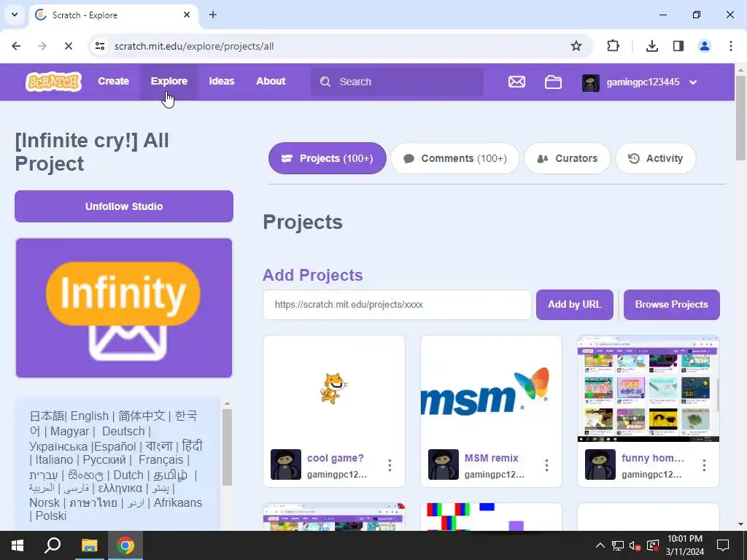Open Windows taskbar search
747x560 pixels.
pyautogui.click(x=53, y=545)
